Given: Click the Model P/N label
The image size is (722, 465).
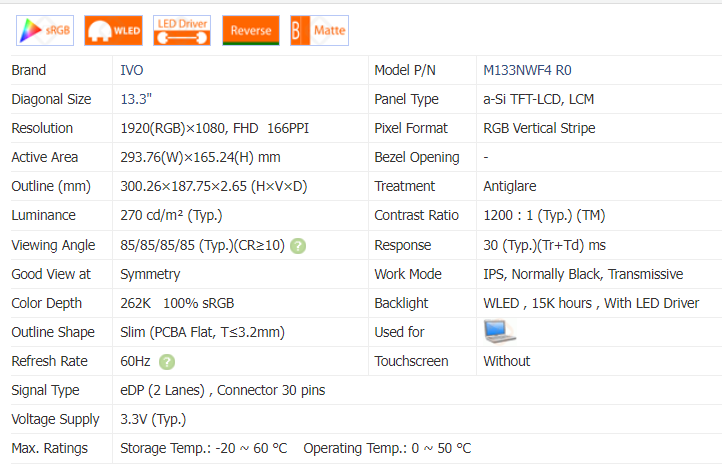Looking at the screenshot, I should point(405,70).
